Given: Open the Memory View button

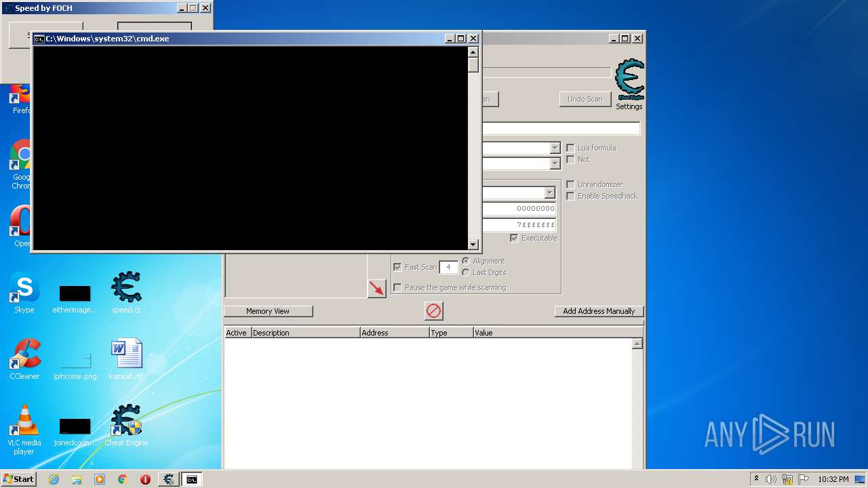Looking at the screenshot, I should (x=268, y=311).
